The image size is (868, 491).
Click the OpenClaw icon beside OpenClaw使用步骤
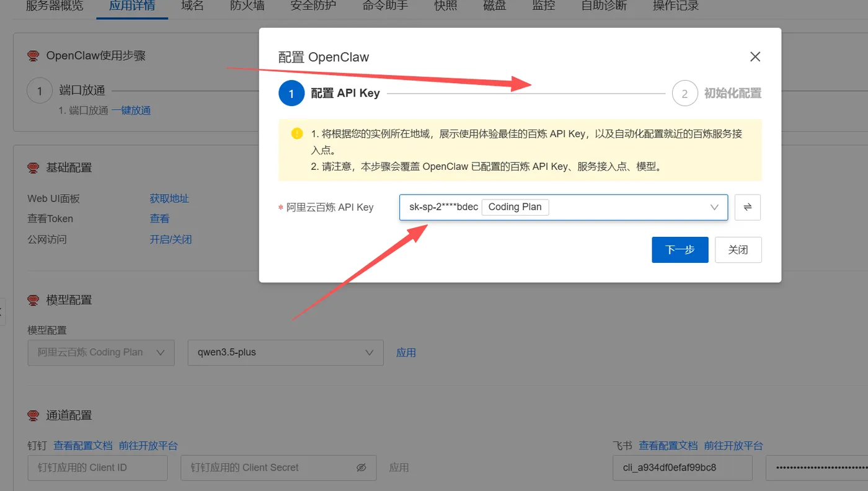pos(33,56)
